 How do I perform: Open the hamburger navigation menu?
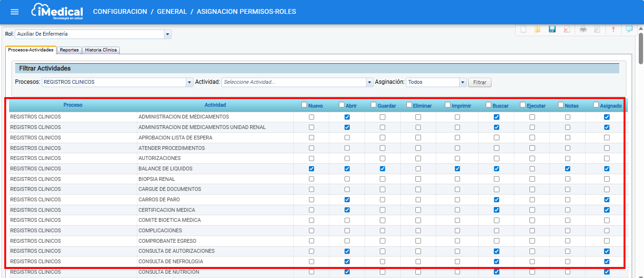tap(15, 12)
